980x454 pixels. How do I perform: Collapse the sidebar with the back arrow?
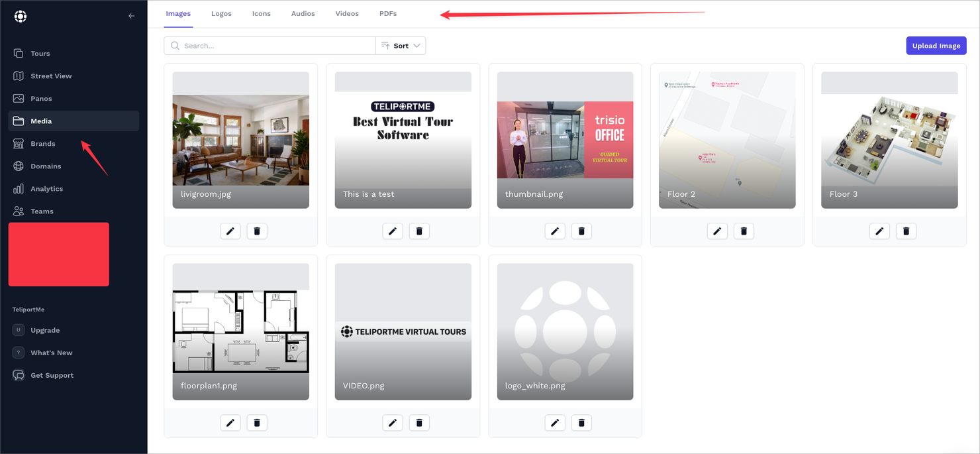pyautogui.click(x=131, y=16)
